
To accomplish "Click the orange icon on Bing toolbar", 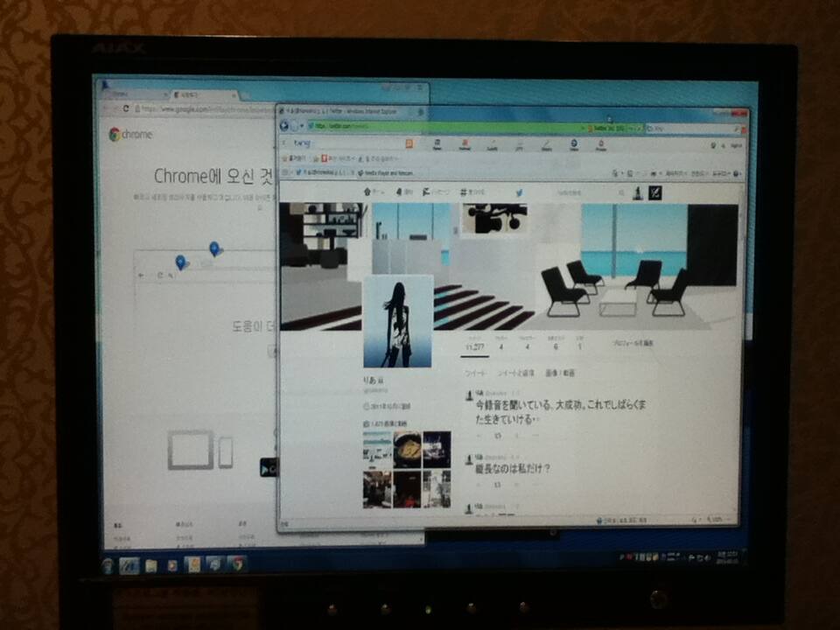I will (408, 143).
